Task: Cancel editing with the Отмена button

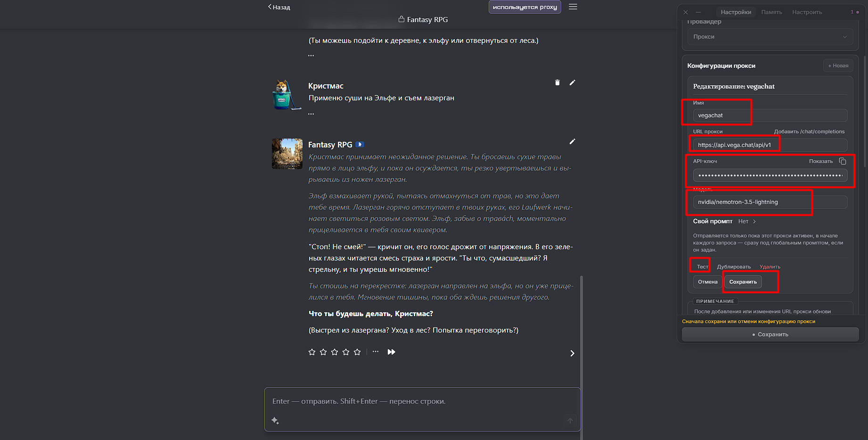Action: click(708, 282)
